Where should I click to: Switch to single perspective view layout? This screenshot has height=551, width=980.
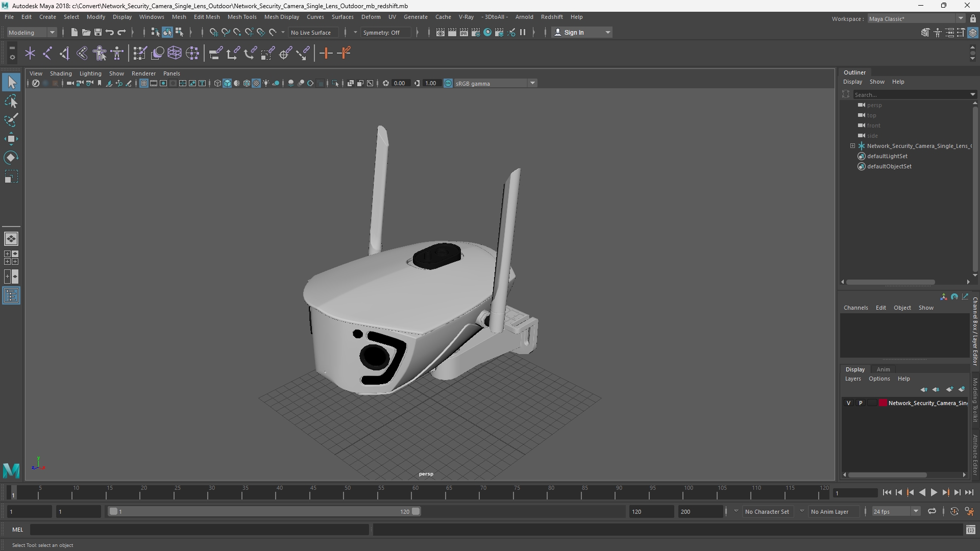11,238
